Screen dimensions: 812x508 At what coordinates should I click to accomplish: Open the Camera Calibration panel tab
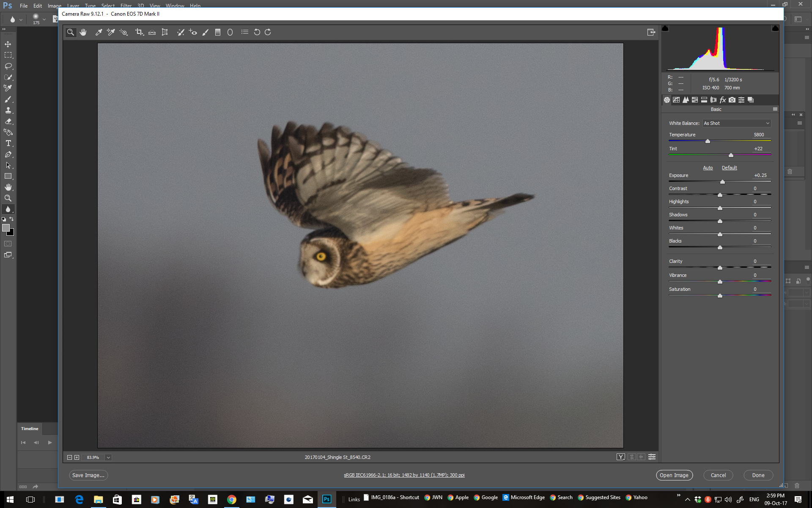732,100
